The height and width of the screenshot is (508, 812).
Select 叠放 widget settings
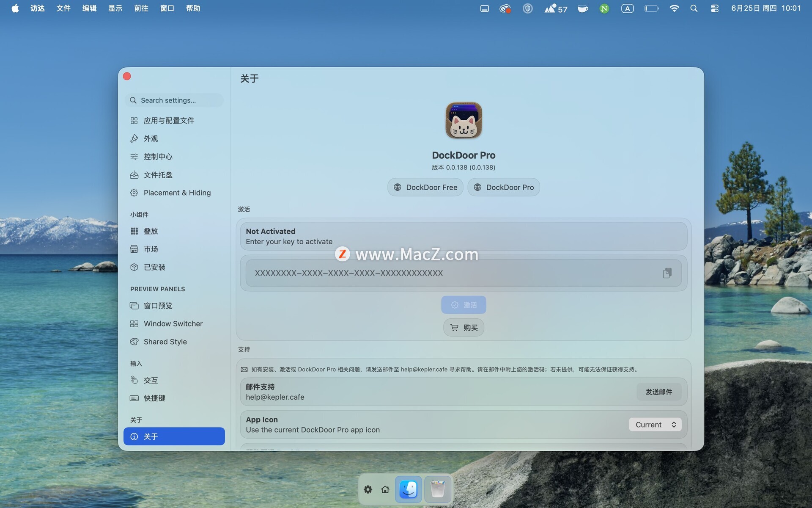[174, 231]
